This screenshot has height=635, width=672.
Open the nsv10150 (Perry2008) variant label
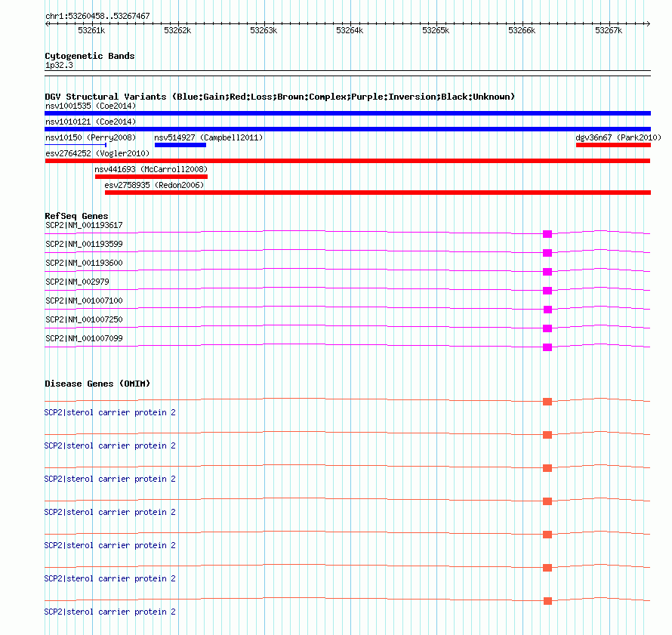click(x=91, y=137)
